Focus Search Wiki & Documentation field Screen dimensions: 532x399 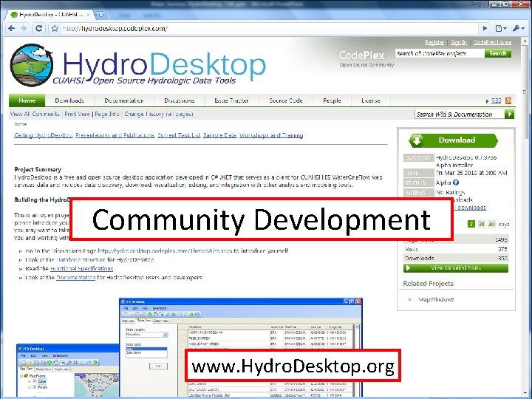460,115
